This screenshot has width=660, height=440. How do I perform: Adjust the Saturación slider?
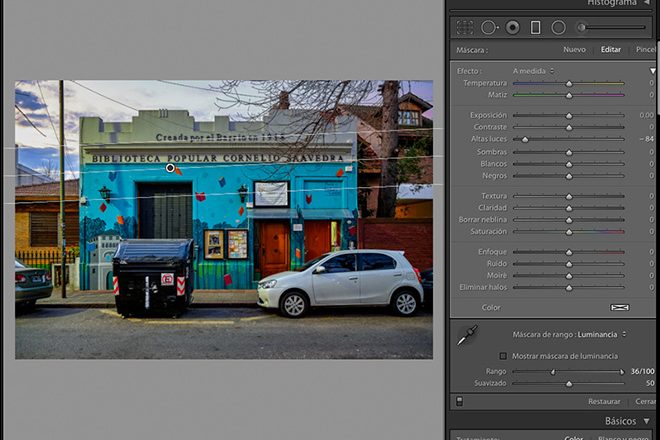(569, 232)
